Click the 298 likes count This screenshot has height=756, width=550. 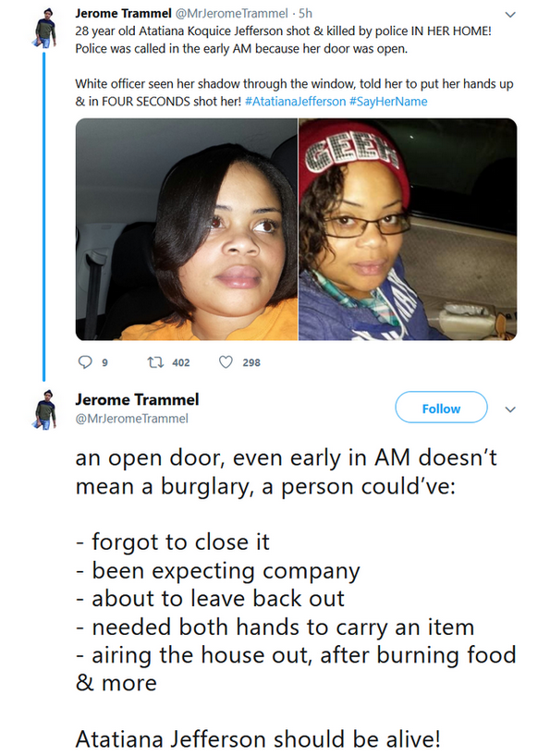click(x=251, y=362)
